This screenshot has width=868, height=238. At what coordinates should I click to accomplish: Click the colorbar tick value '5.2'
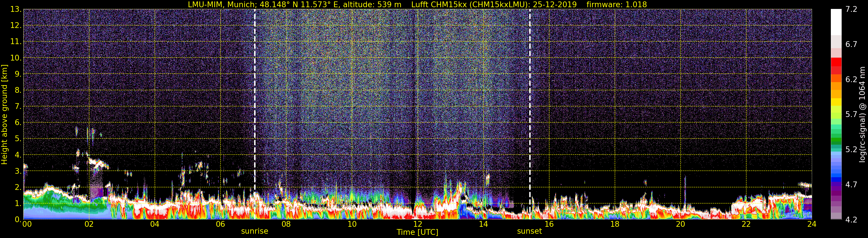(851, 150)
